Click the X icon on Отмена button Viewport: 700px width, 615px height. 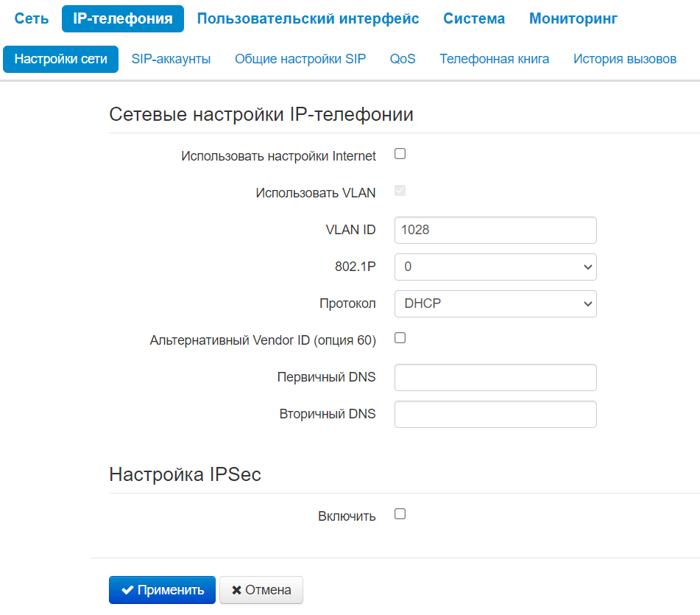click(x=236, y=590)
